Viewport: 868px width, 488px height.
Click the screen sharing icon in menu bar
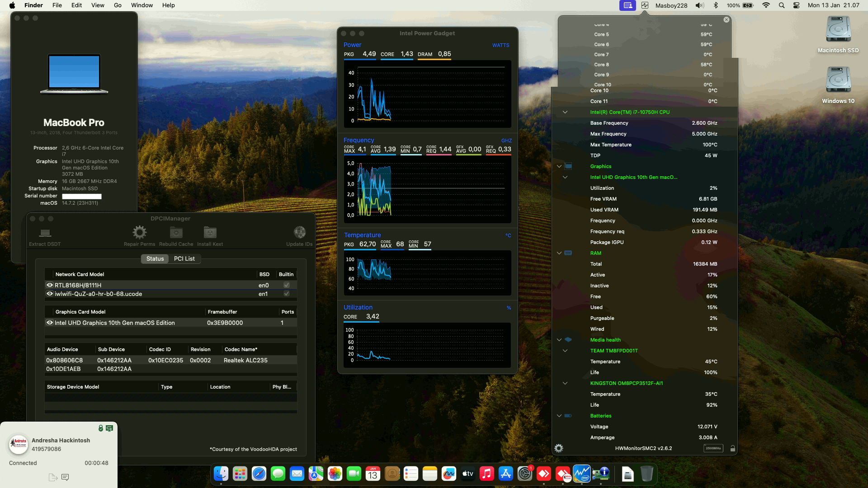[627, 5]
